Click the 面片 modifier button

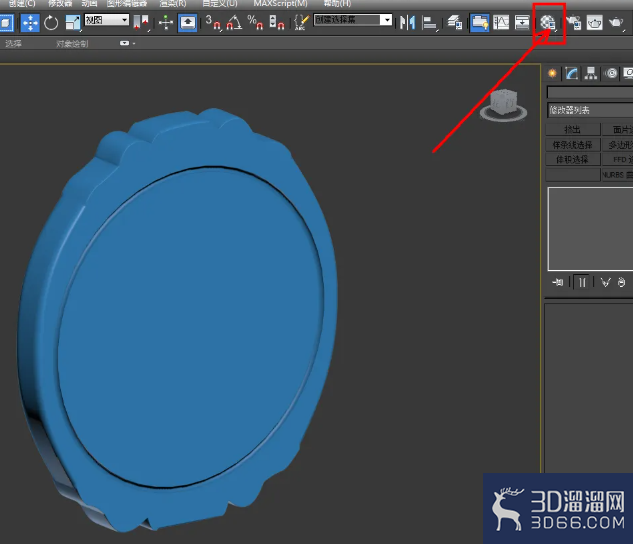(618, 130)
